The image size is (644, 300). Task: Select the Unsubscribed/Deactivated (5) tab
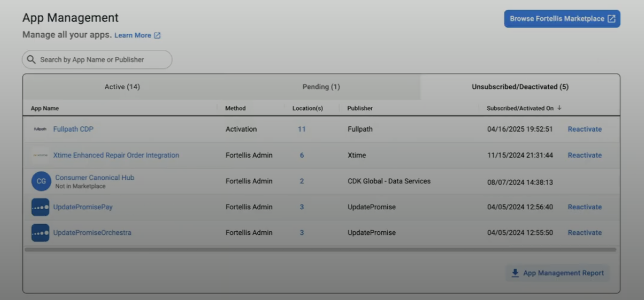point(520,87)
